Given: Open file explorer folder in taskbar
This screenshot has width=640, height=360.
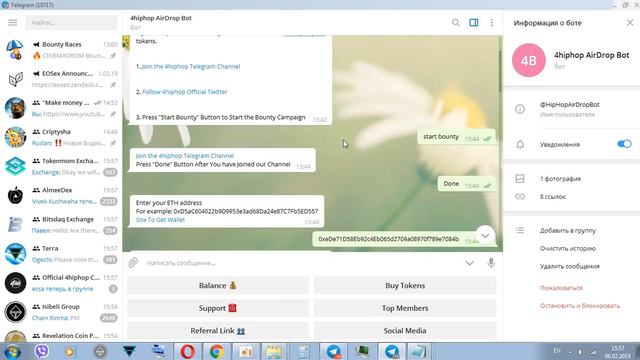Looking at the screenshot, I should coord(274,351).
